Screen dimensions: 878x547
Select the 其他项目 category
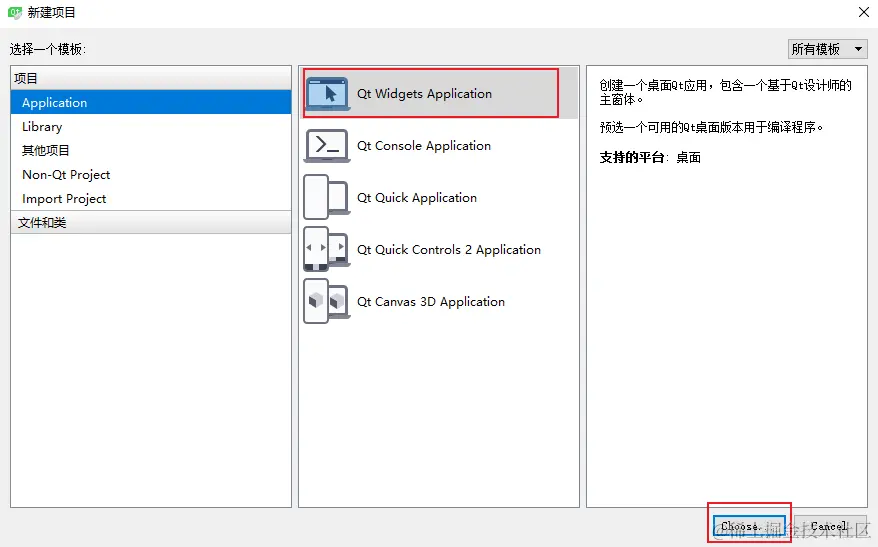(x=151, y=151)
